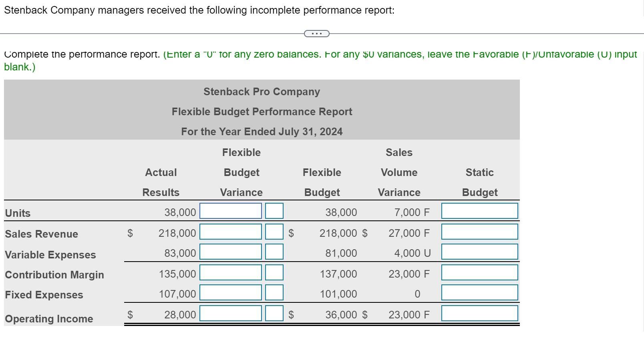Screen dimensions: 644x340
Task: Click the Actual Results value 135,000
Action: pyautogui.click(x=177, y=274)
